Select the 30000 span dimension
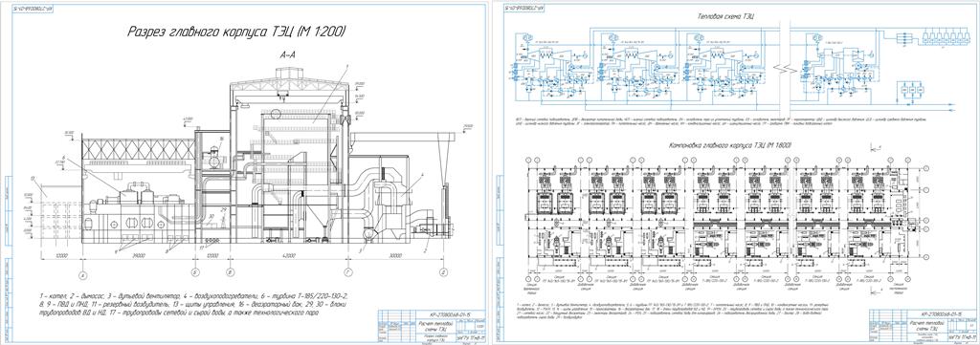This screenshot has width=980, height=345. point(395,256)
